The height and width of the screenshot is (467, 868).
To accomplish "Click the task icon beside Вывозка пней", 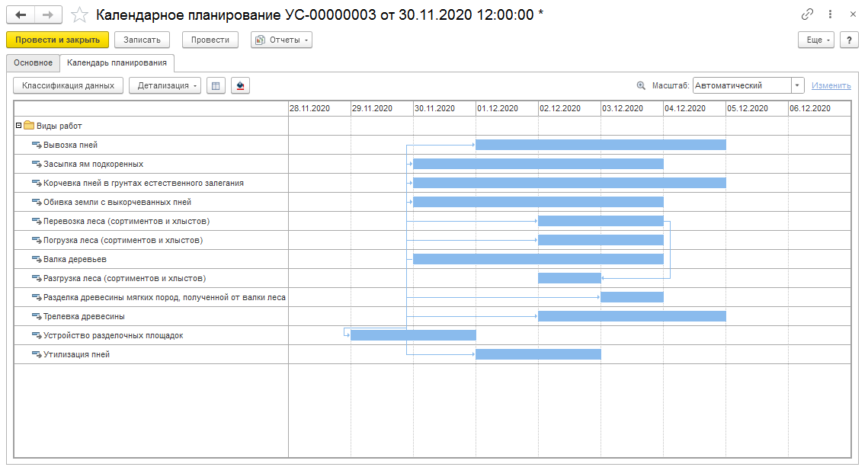I will click(37, 145).
